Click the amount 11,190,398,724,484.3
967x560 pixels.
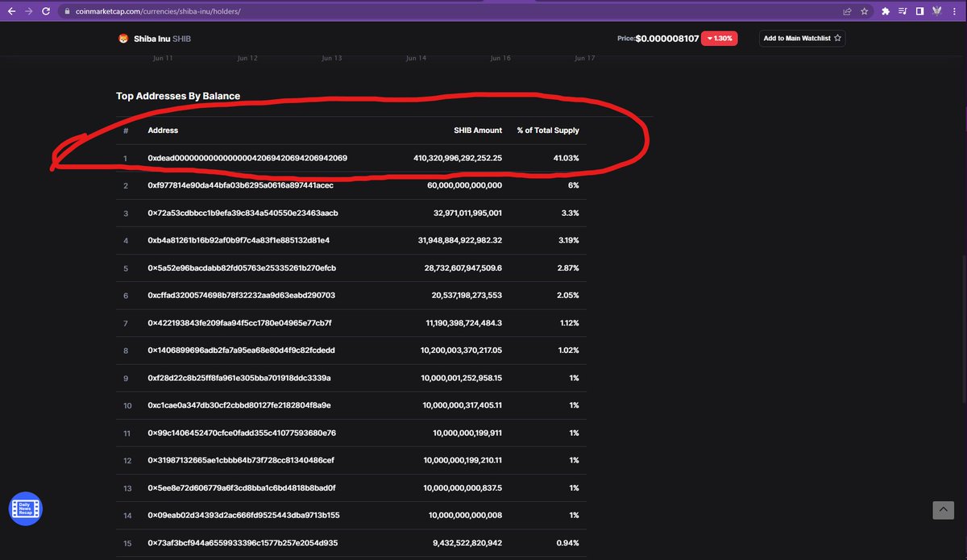pos(463,323)
